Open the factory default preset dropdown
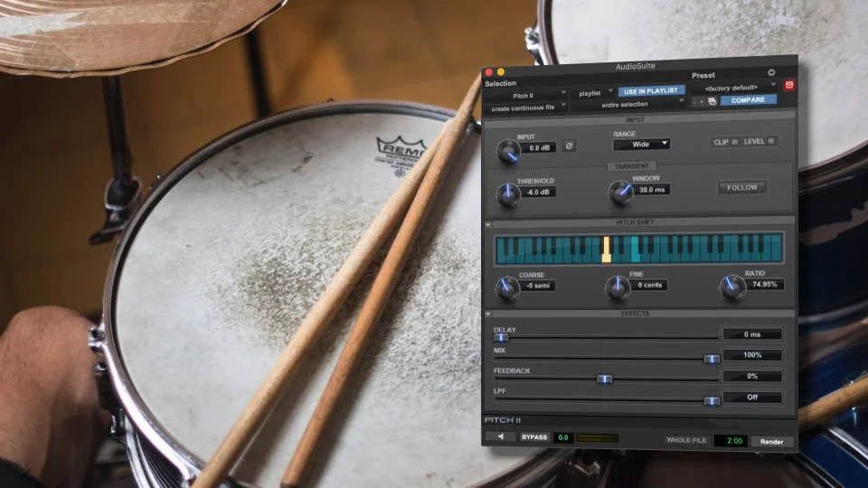868x488 pixels. pyautogui.click(x=734, y=88)
